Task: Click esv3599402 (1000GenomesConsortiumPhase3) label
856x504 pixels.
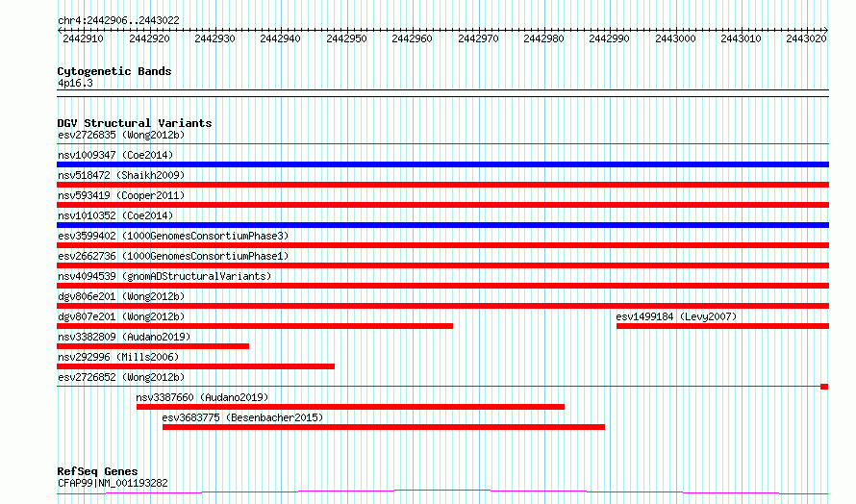Action: point(173,236)
